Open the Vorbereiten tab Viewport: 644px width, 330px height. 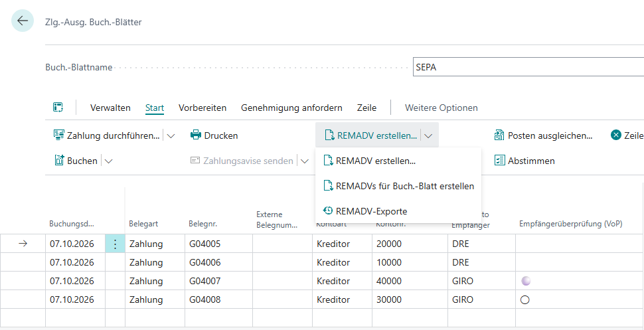coord(202,108)
